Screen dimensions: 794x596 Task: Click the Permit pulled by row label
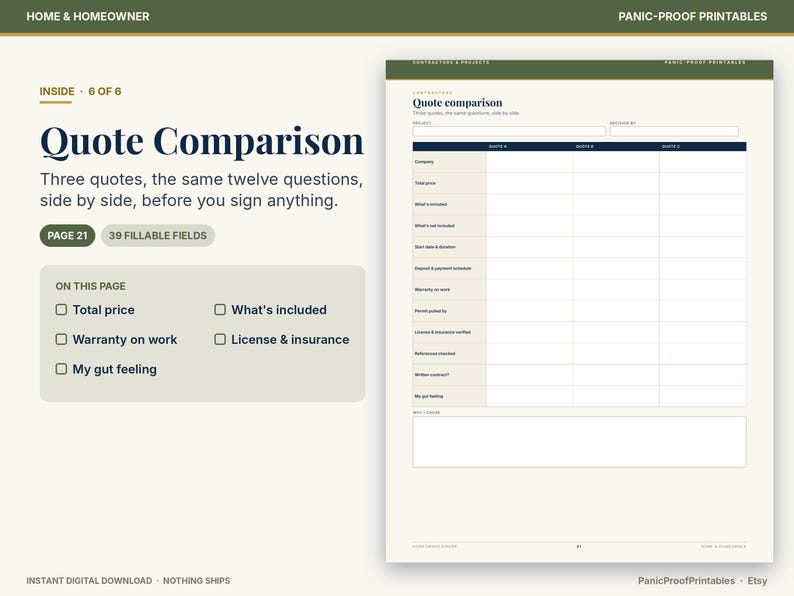[431, 311]
